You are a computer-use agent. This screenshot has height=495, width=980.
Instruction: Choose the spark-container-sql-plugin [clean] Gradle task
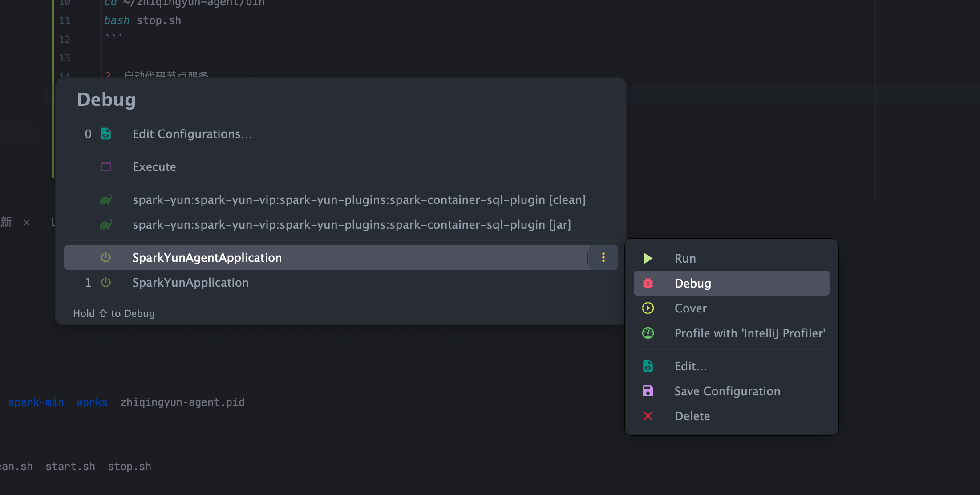click(x=359, y=200)
